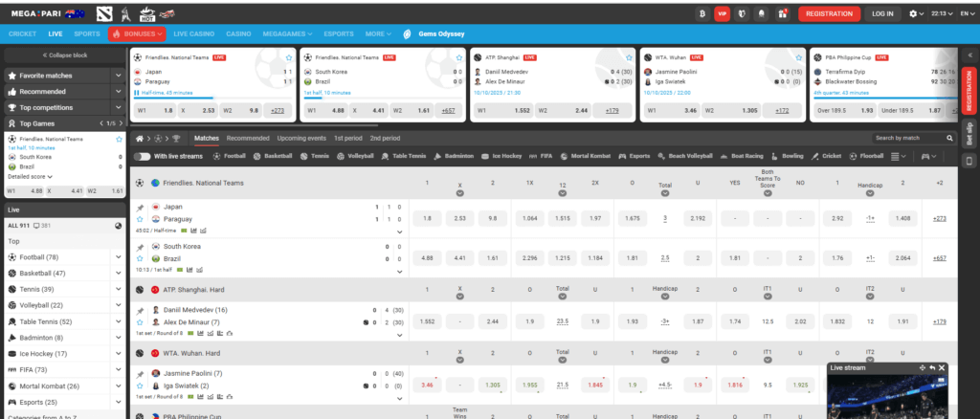Viewport: 980px width, 419px height.
Task: Close the Live stream popup
Action: point(942,367)
